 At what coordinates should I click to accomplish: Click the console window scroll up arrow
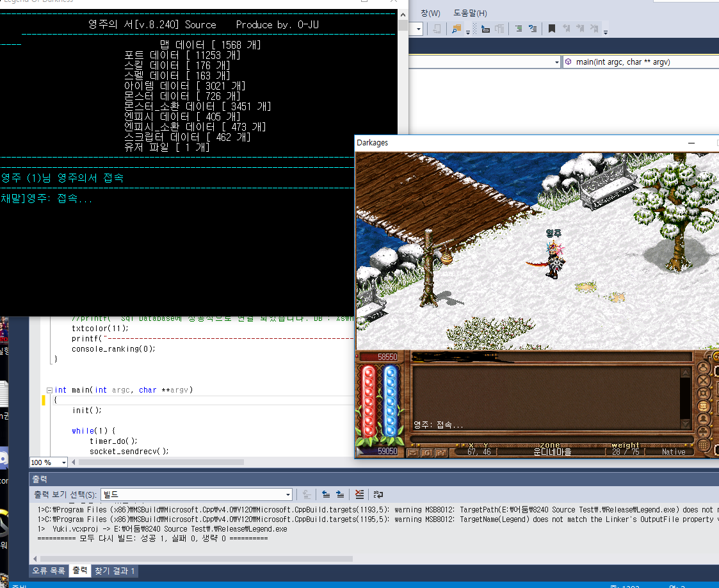pos(403,15)
